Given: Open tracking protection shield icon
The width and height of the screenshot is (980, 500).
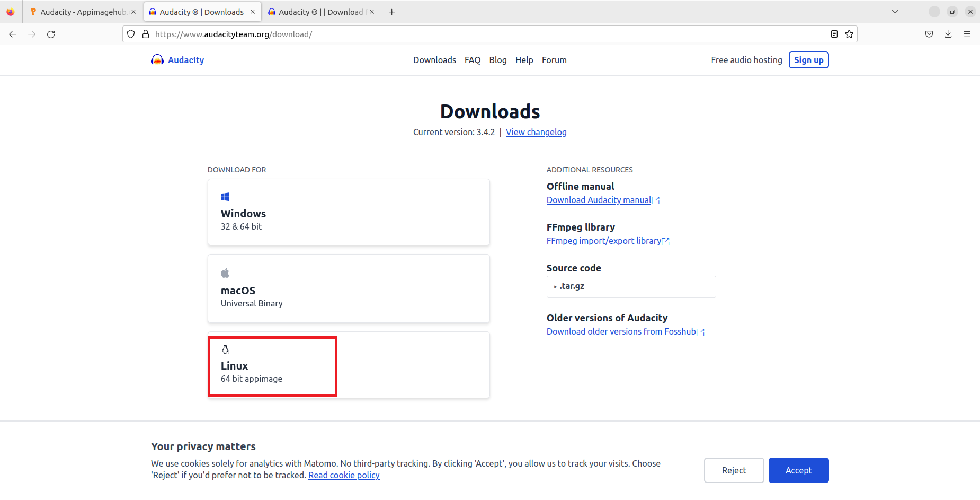Looking at the screenshot, I should pos(131,34).
